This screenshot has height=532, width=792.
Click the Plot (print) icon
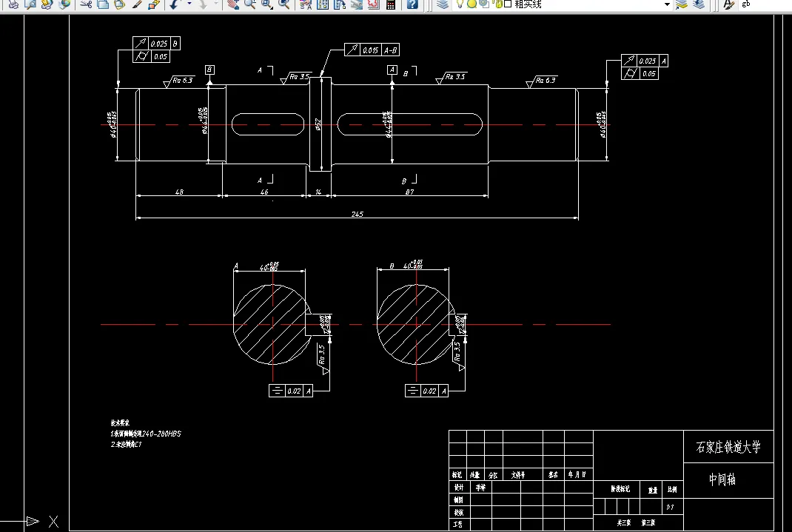point(13,4)
